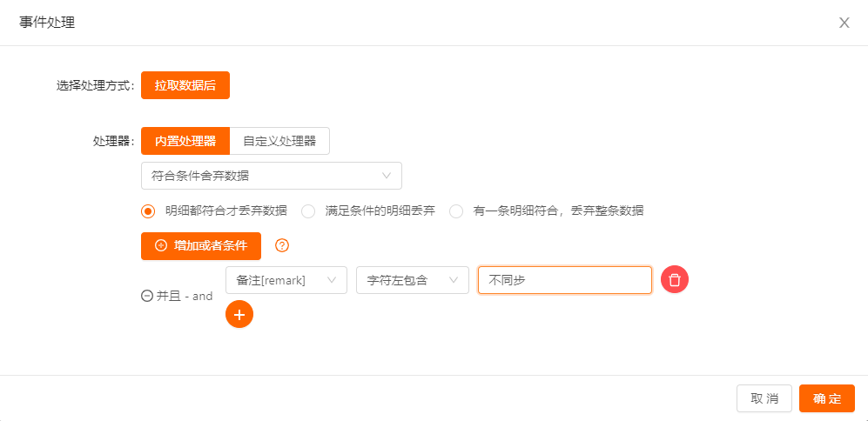
Task: Click the orange plus add condition icon
Action: 239,314
